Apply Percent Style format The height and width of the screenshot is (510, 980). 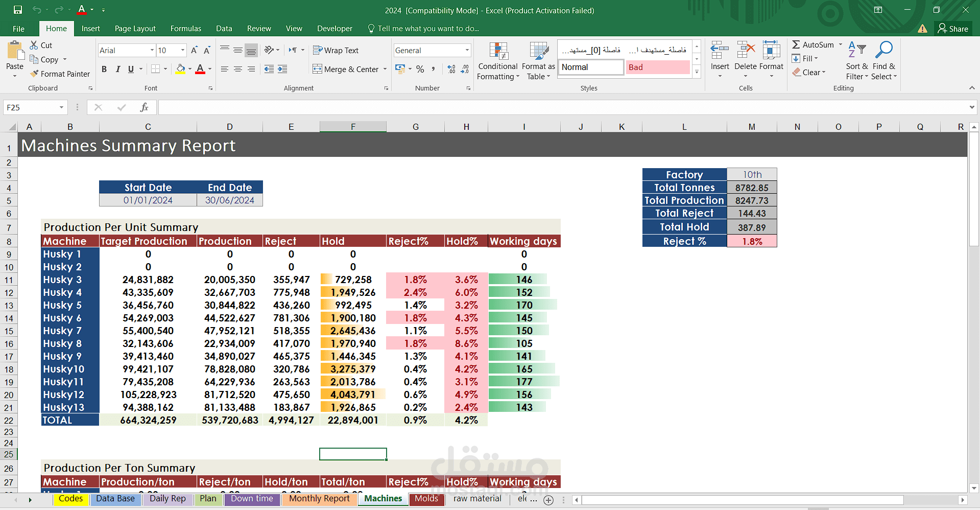click(420, 69)
